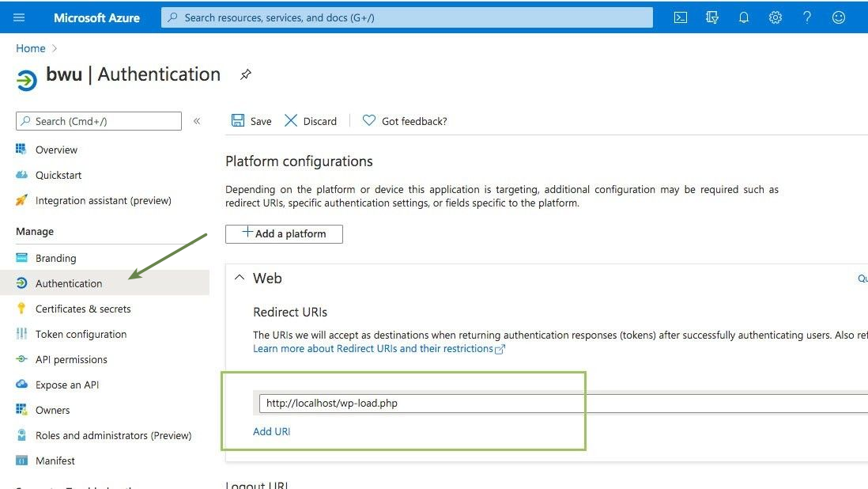Focus the left menu Search (Cmd+/) box
868x489 pixels.
[99, 121]
